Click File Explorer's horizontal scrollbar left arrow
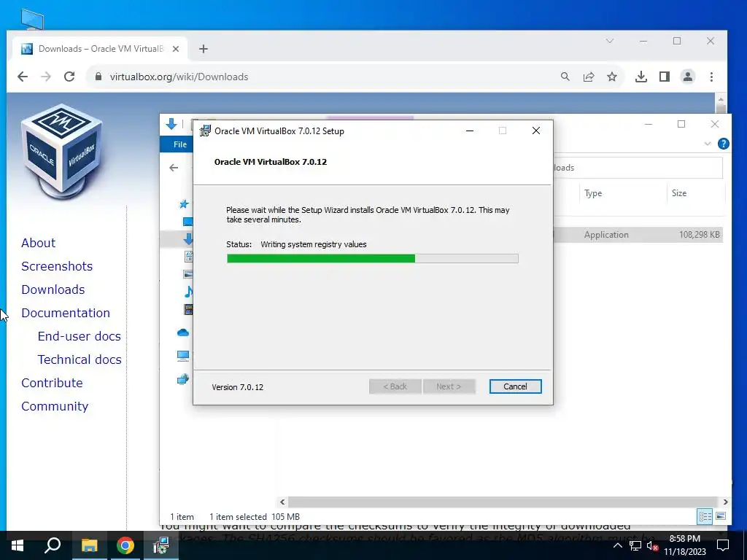 coord(282,502)
